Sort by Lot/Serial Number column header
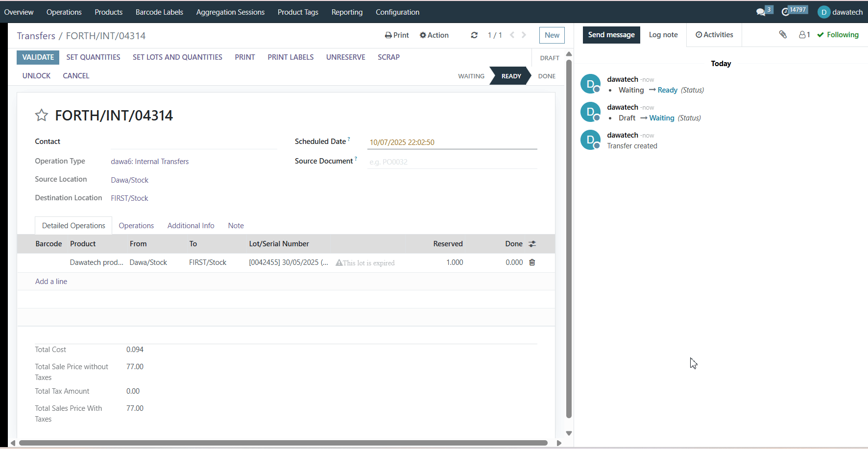 (x=279, y=244)
